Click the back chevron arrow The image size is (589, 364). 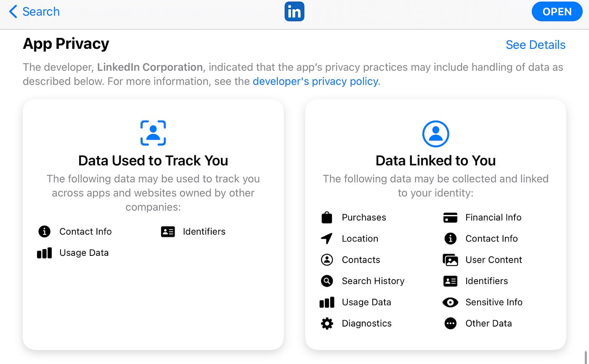click(13, 11)
